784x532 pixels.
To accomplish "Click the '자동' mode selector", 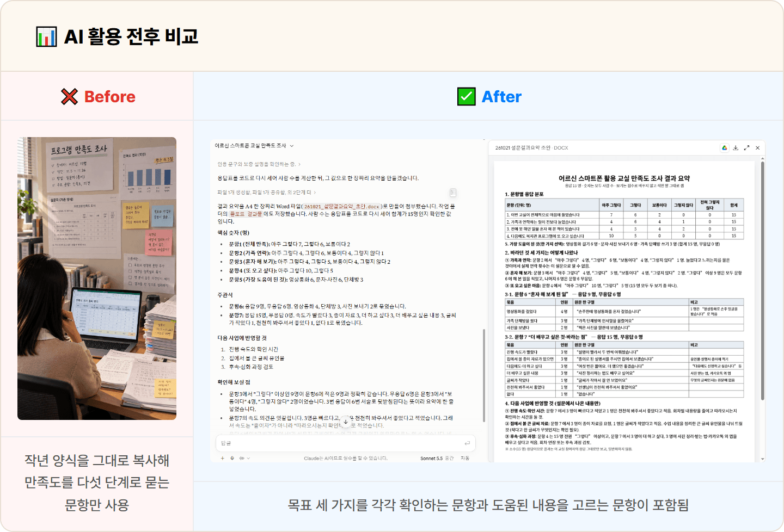I will point(465,459).
